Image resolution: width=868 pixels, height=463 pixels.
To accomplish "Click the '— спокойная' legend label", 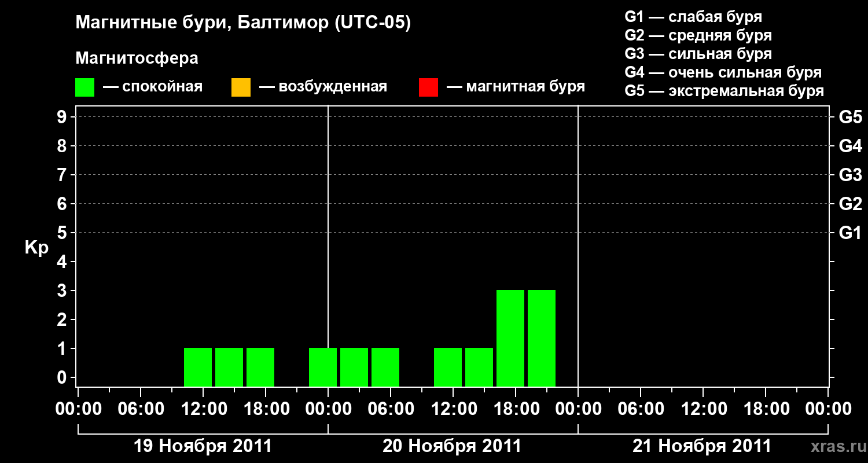I will (153, 87).
